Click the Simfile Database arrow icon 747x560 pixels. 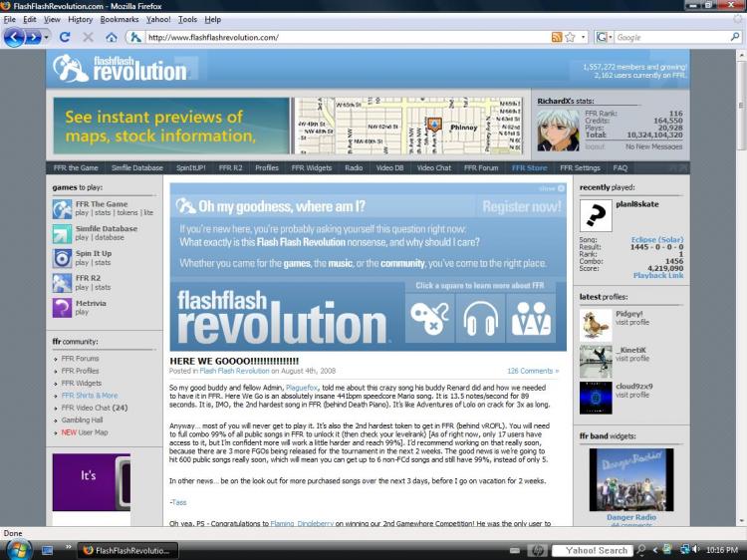pos(62,234)
